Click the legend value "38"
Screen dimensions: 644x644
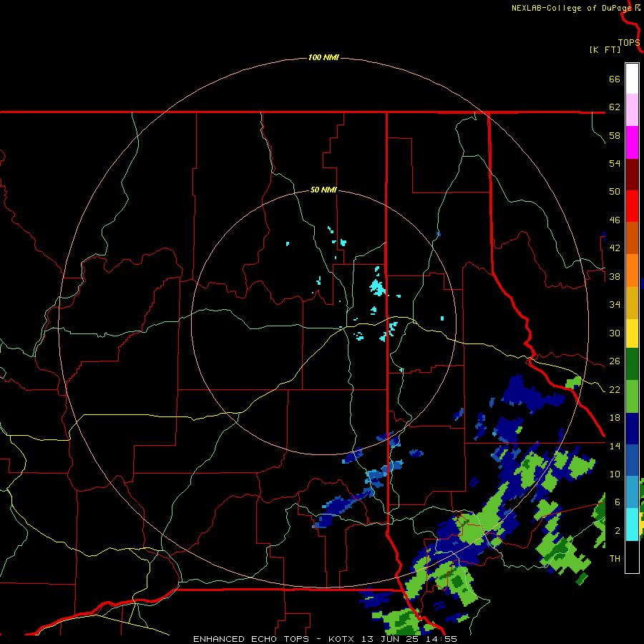615,277
